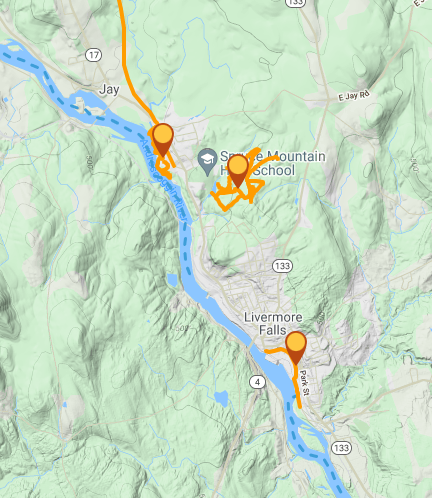Viewport: 432px width, 498px height.
Task: Click Route 133 shield south of Park St
Action: coord(341,448)
